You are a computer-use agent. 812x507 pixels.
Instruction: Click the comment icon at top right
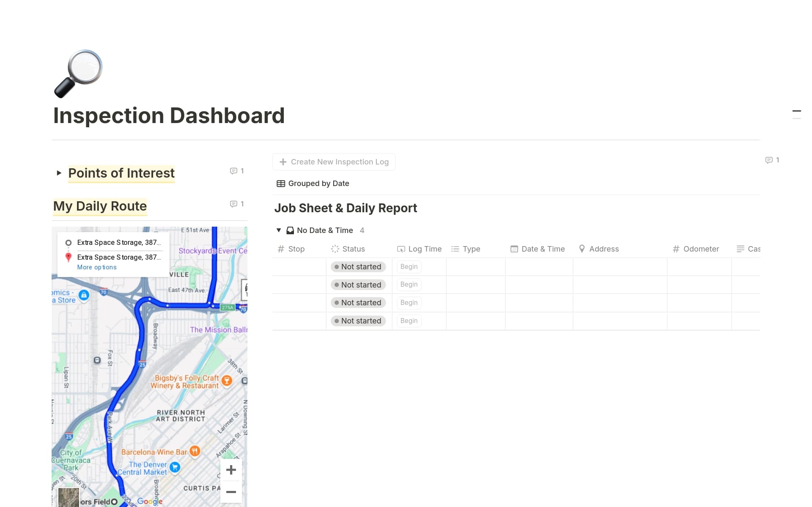tap(769, 160)
